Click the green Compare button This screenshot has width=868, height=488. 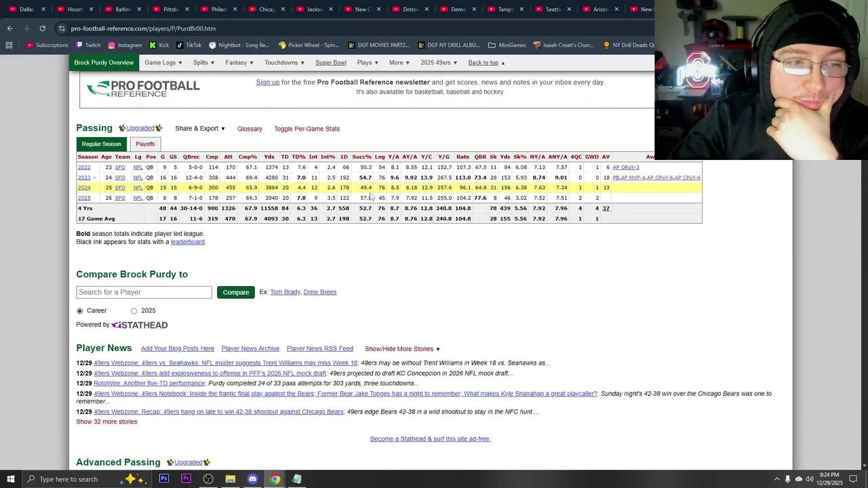click(x=236, y=292)
